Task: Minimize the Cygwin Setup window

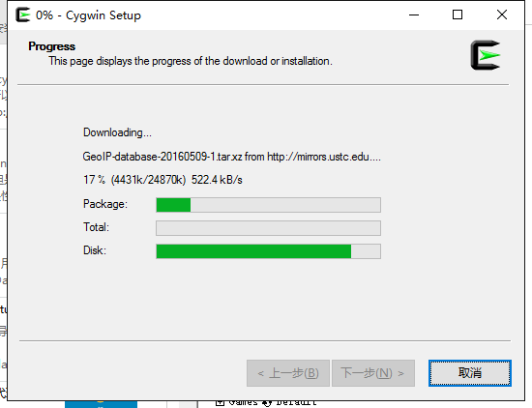Action: pyautogui.click(x=414, y=15)
